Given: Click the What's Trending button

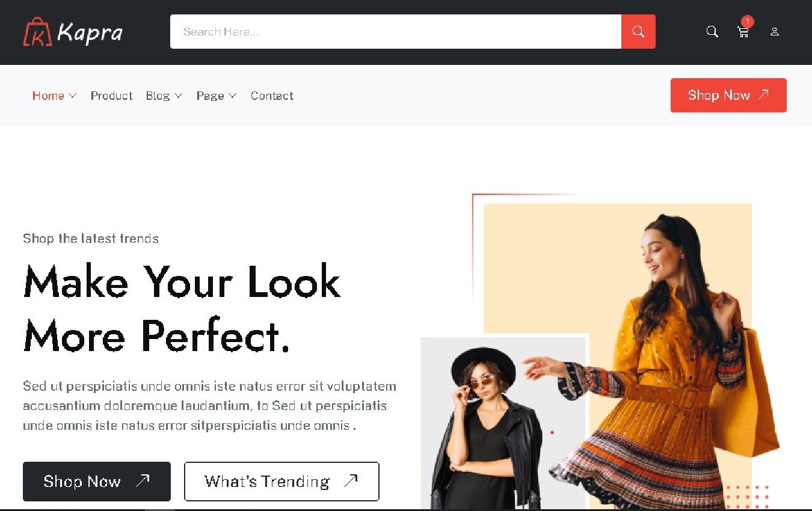Looking at the screenshot, I should point(281,481).
